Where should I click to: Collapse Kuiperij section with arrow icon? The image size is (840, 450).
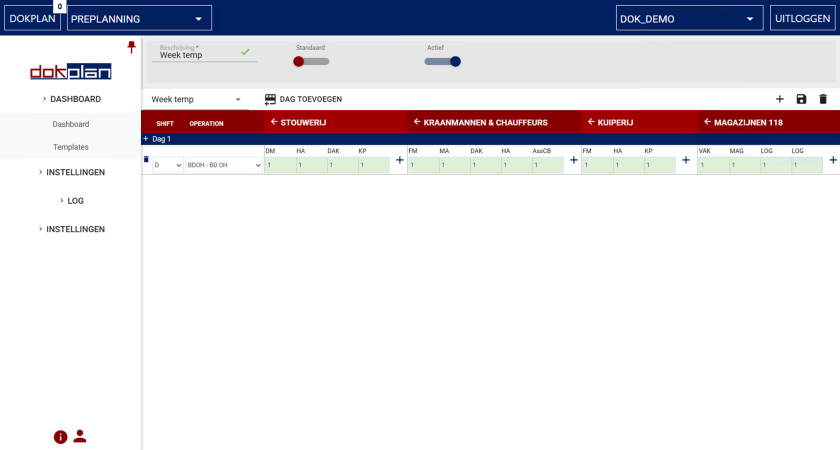591,122
